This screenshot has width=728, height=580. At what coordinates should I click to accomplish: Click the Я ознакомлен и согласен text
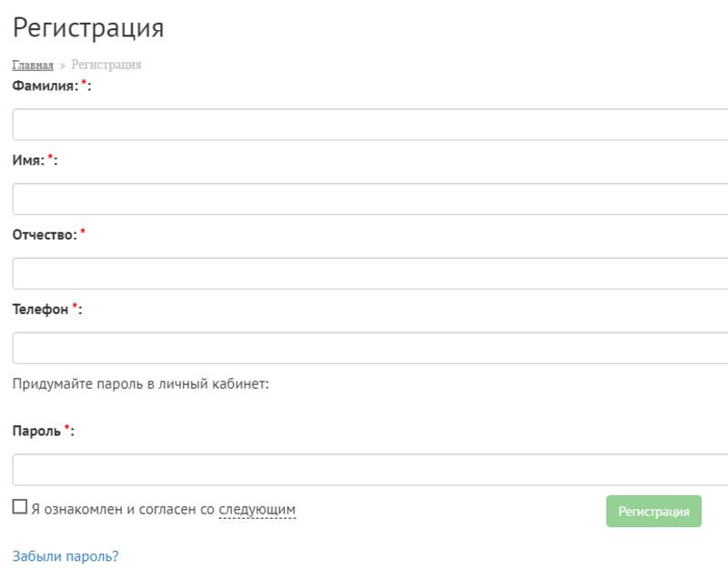122,510
